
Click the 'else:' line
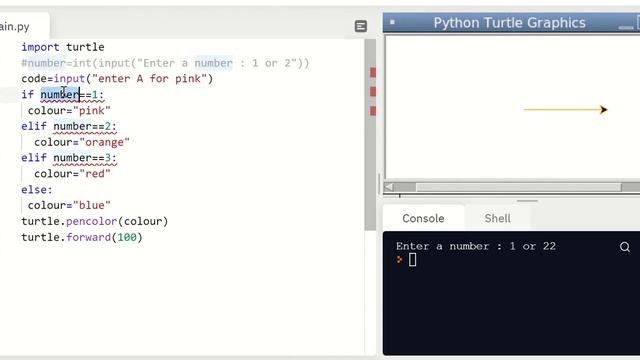click(37, 190)
